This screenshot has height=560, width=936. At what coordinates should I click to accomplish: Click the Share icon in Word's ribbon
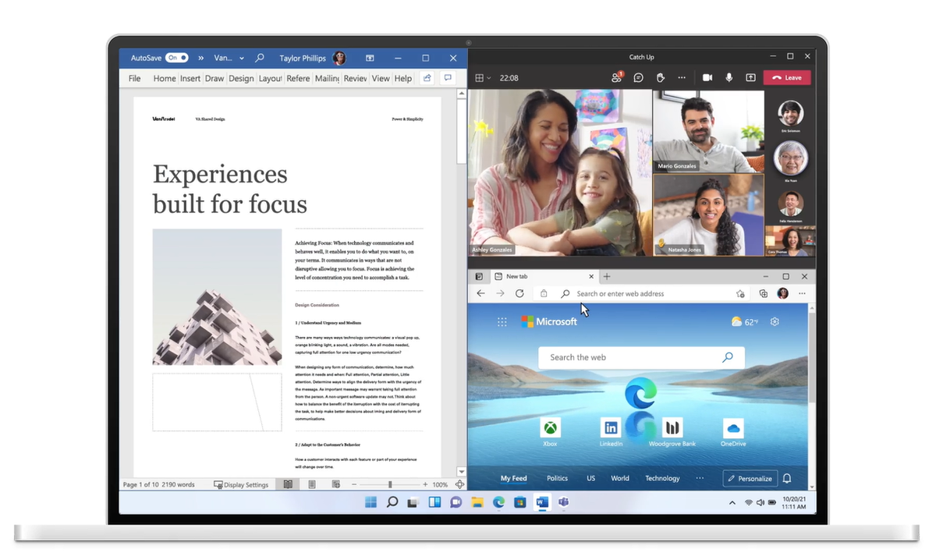click(x=427, y=78)
